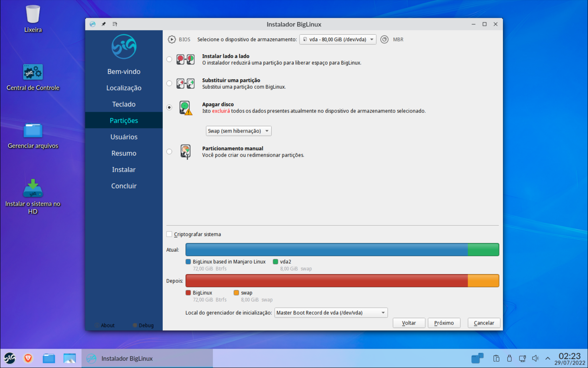Click the red word excluirá
Image resolution: width=588 pixels, height=368 pixels.
[x=221, y=111]
